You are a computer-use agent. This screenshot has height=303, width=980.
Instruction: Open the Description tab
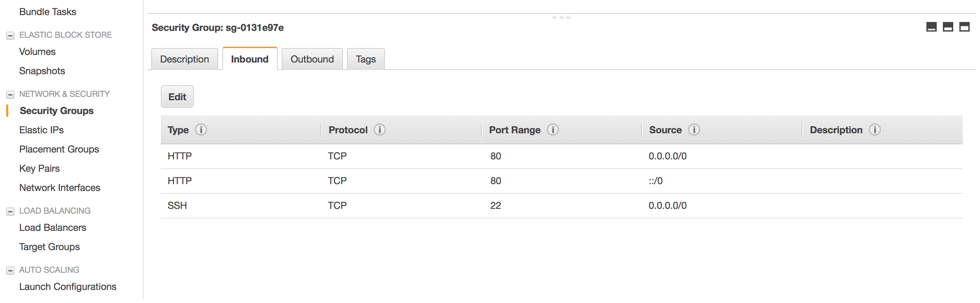[185, 59]
